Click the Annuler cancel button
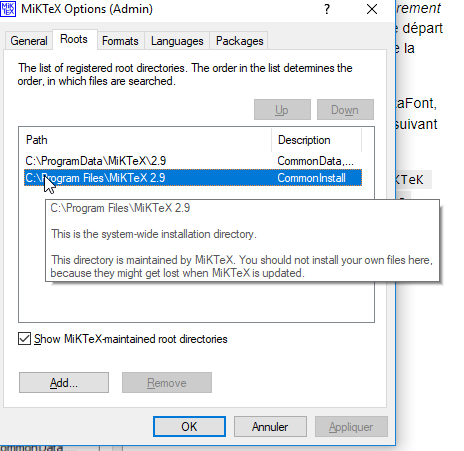464x451 pixels. tap(270, 427)
